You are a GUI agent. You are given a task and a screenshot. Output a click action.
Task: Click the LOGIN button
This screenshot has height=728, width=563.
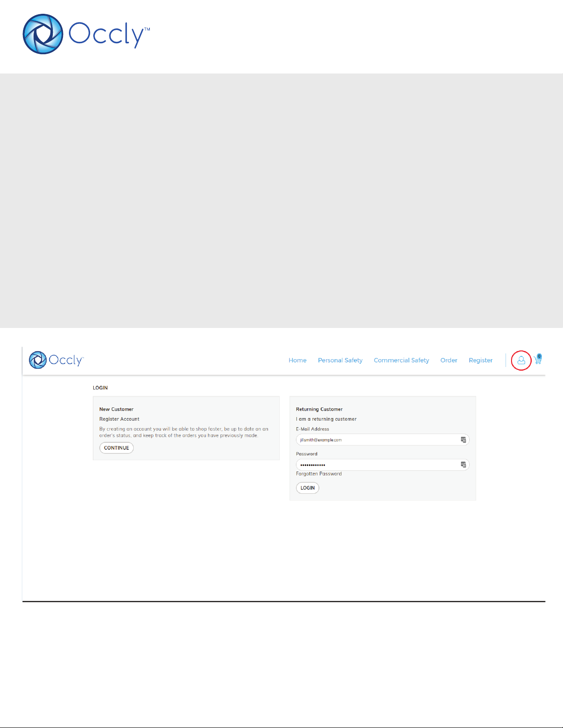coord(307,488)
